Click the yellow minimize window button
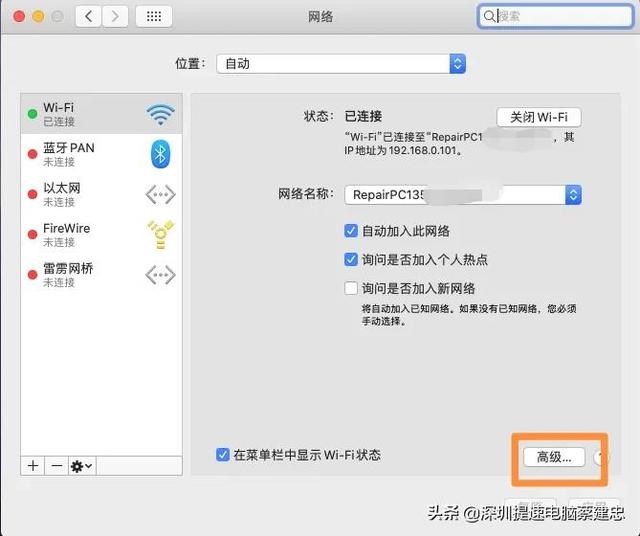 coord(38,16)
